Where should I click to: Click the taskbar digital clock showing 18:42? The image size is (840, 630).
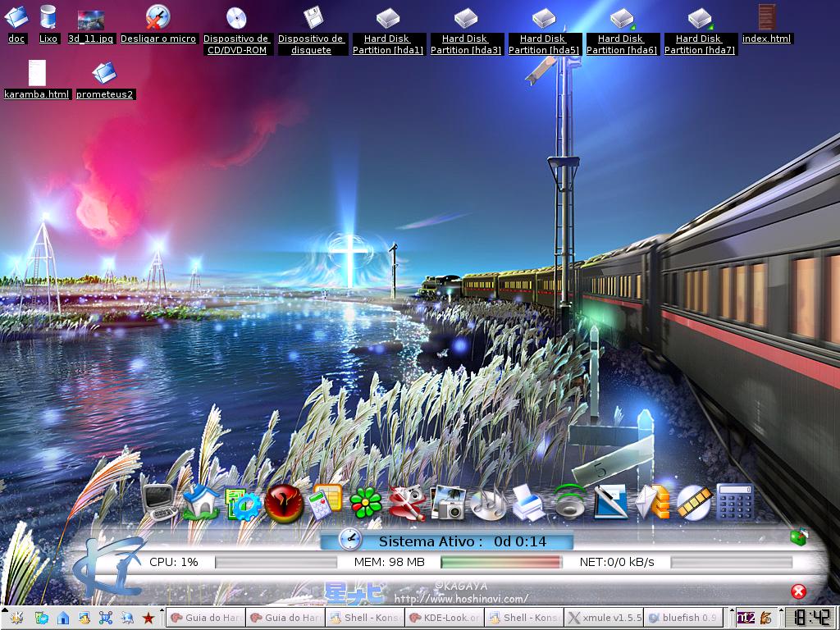[813, 618]
